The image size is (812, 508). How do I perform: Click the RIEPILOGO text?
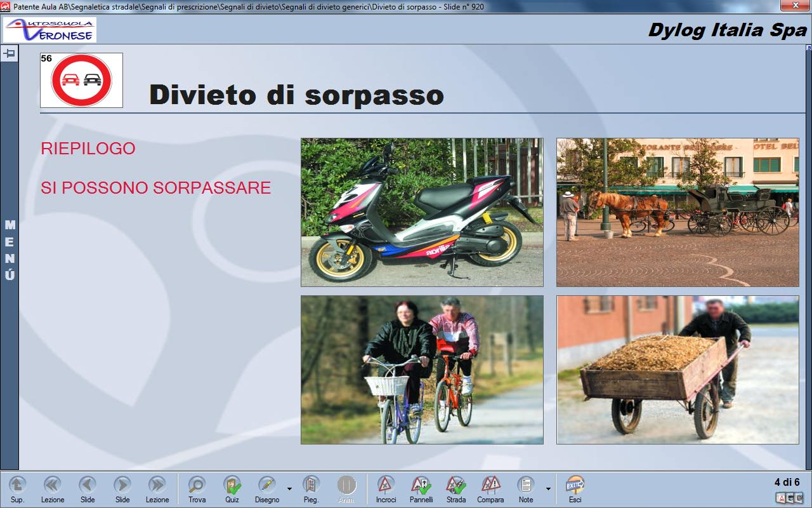(88, 149)
